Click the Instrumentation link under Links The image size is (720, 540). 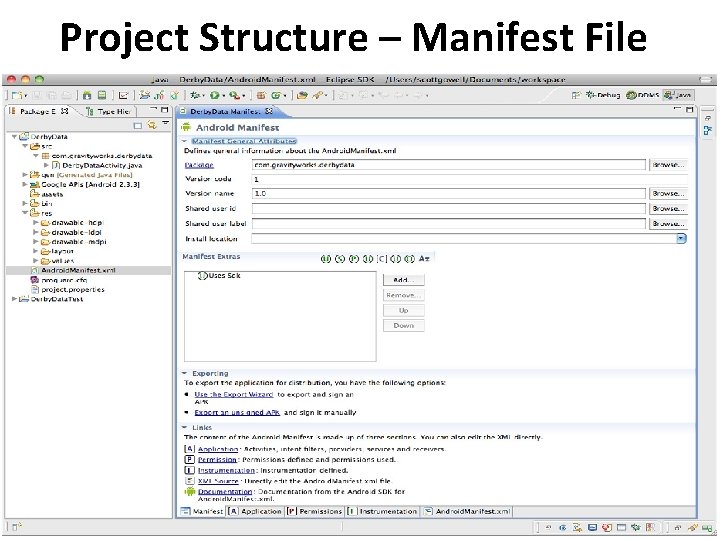point(226,470)
